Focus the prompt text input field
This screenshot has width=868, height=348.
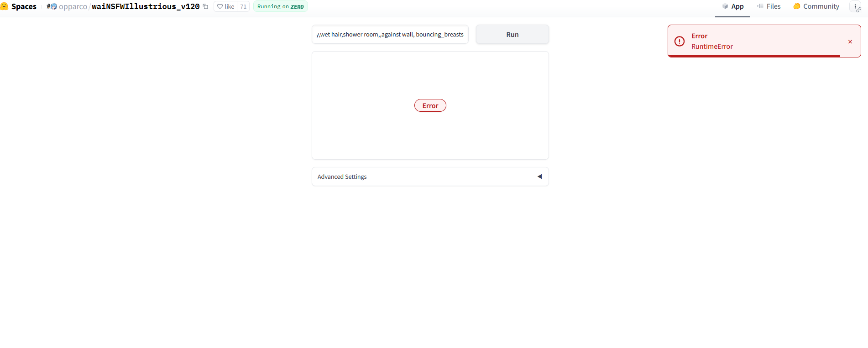coord(390,35)
